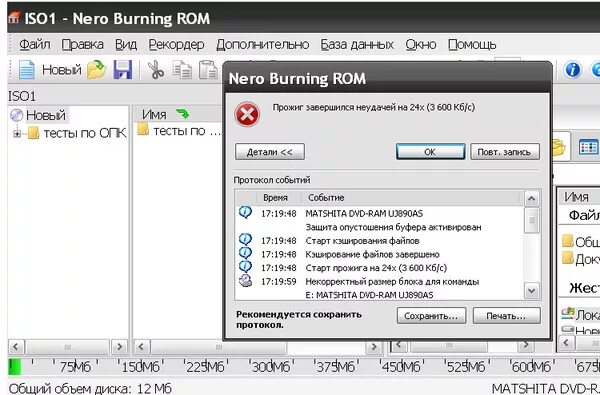Save compilation with the floppy disk icon
The image size is (600, 395).
pos(122,70)
